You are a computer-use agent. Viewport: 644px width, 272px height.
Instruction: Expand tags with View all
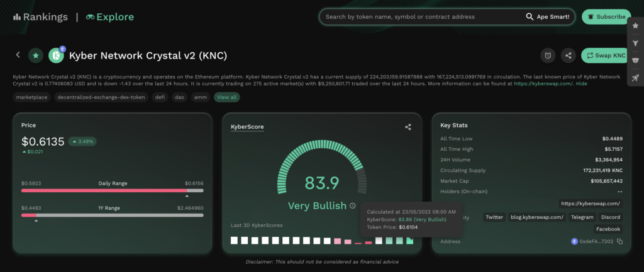[226, 97]
